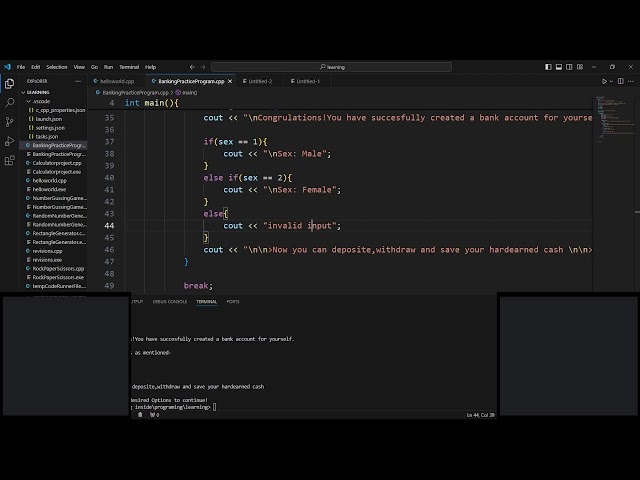Image resolution: width=640 pixels, height=480 pixels.
Task: Open Explorer views and more actions menu
Action: click(x=78, y=81)
